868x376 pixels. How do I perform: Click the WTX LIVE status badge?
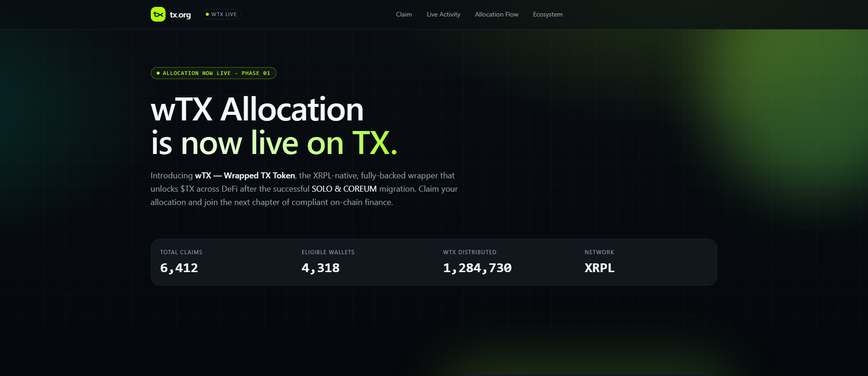pyautogui.click(x=221, y=14)
